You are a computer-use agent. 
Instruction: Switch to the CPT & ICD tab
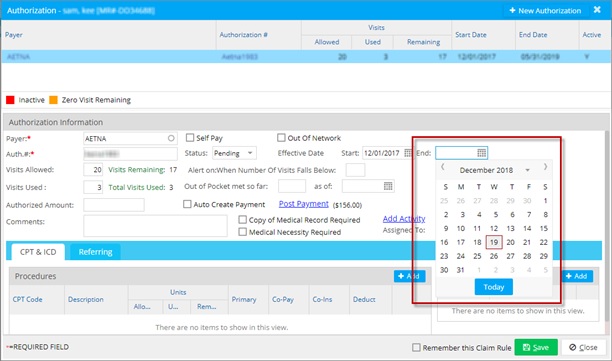38,252
